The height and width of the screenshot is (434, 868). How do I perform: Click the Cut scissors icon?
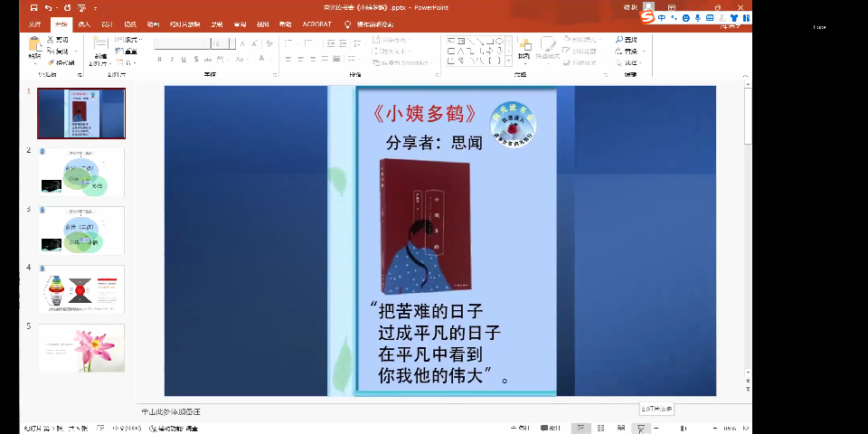(x=52, y=40)
